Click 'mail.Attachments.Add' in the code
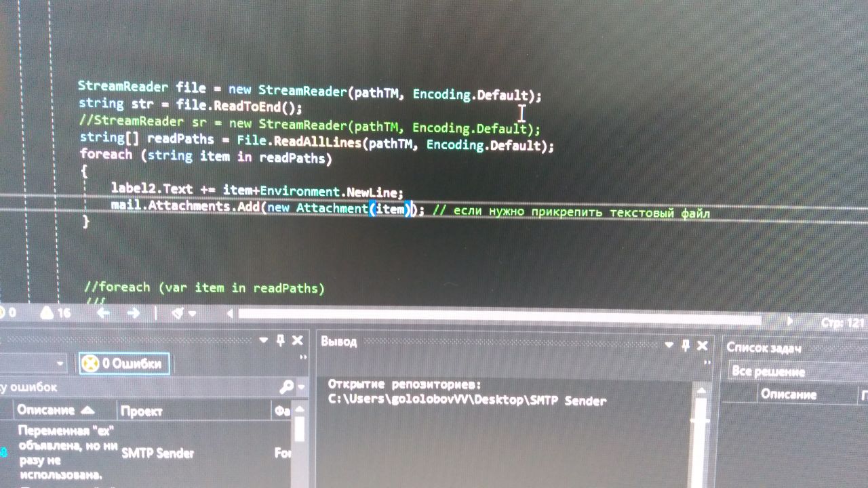The width and height of the screenshot is (868, 488). click(x=184, y=206)
